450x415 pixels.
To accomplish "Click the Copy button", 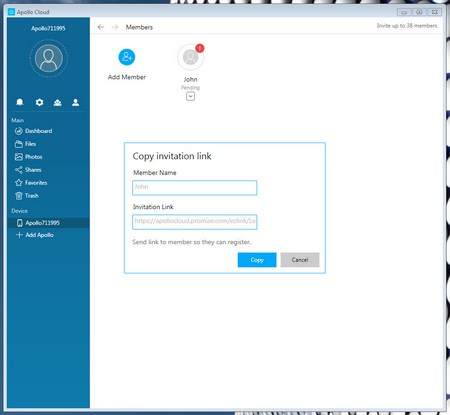I will [x=257, y=260].
